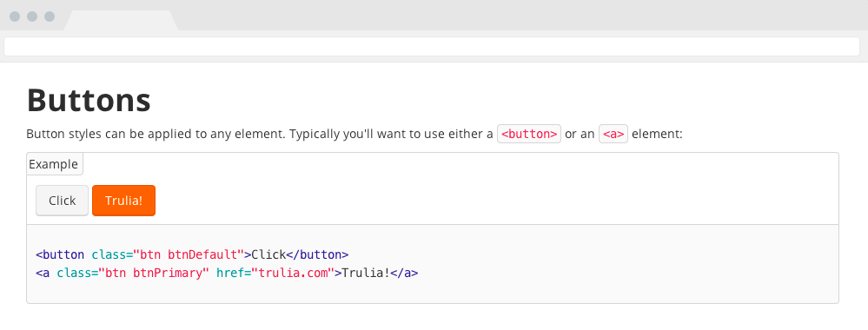This screenshot has width=868, height=330.
Task: Click the third window control dot
Action: [x=50, y=16]
